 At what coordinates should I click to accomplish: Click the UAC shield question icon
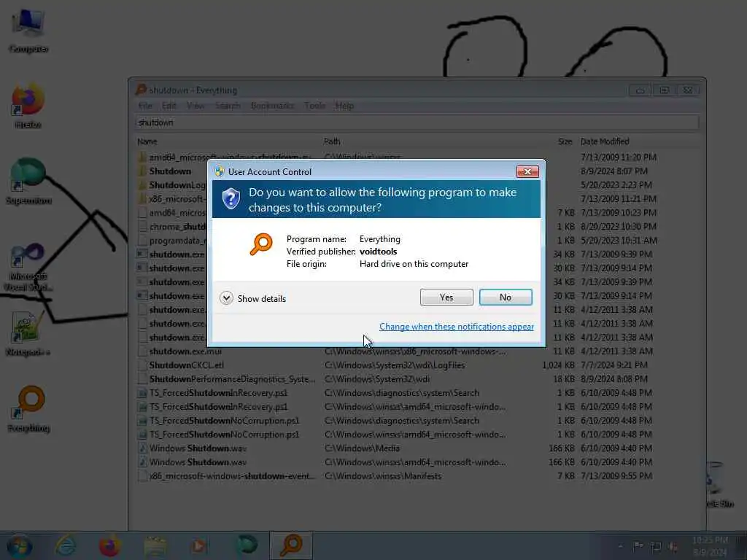[231, 198]
